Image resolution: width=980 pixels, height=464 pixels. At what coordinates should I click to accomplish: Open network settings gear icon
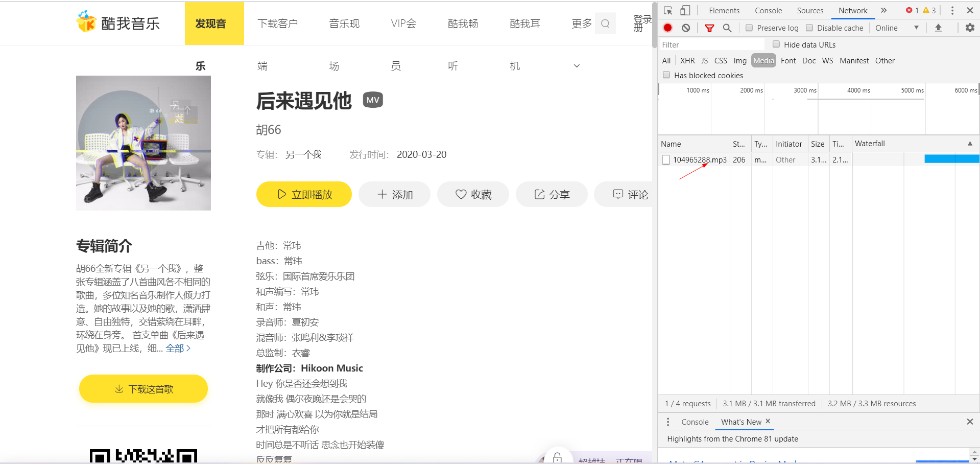970,28
